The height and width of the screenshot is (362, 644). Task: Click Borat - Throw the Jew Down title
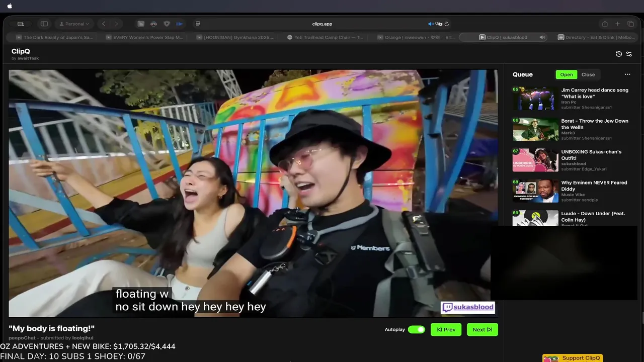(x=595, y=124)
